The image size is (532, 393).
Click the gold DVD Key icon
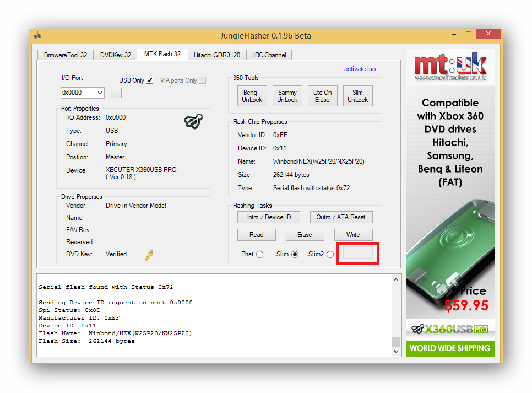(x=149, y=255)
